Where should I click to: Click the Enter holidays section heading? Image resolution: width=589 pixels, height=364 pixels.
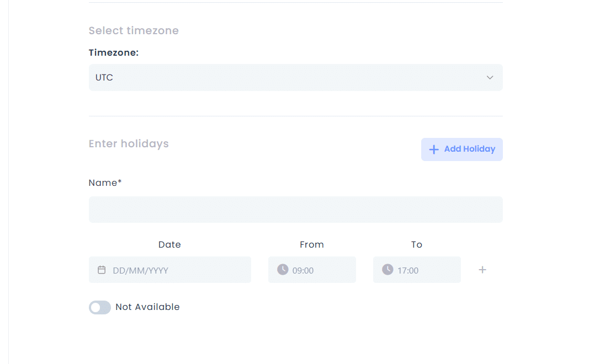point(129,144)
